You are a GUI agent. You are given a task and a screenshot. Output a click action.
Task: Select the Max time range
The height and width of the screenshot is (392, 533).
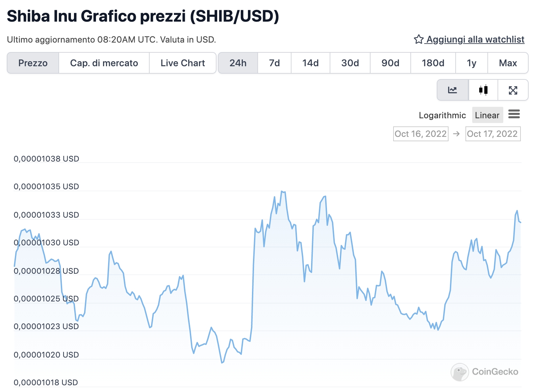coord(508,63)
